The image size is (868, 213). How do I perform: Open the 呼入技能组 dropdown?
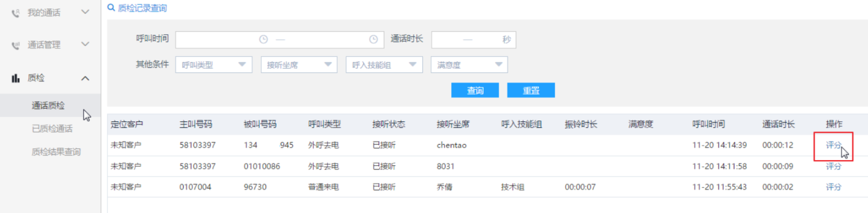click(x=384, y=65)
